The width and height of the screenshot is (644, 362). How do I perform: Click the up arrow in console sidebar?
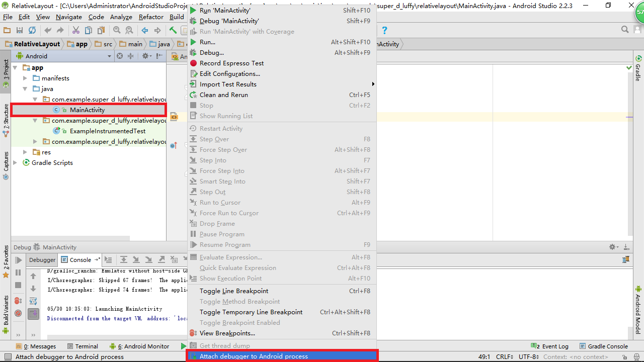(33, 276)
